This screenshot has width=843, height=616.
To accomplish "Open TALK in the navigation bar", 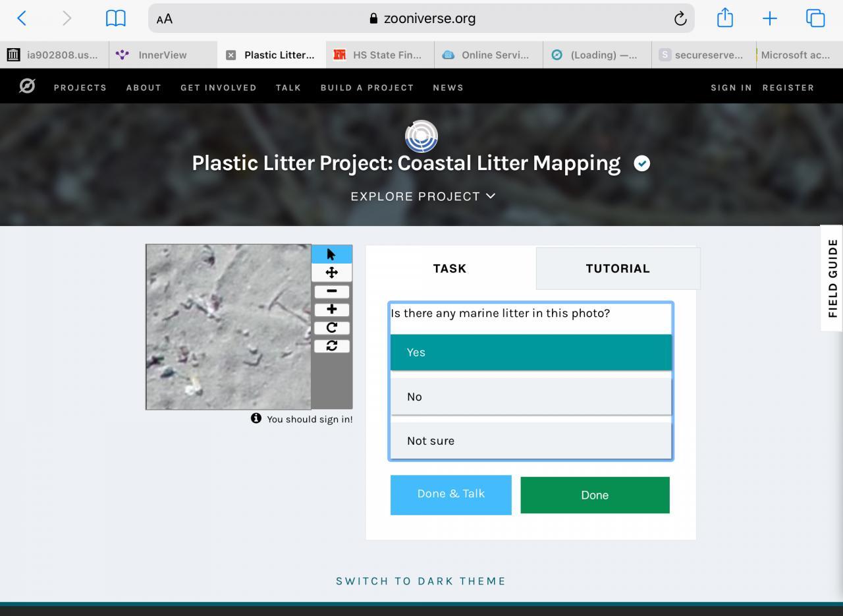I will 288,88.
